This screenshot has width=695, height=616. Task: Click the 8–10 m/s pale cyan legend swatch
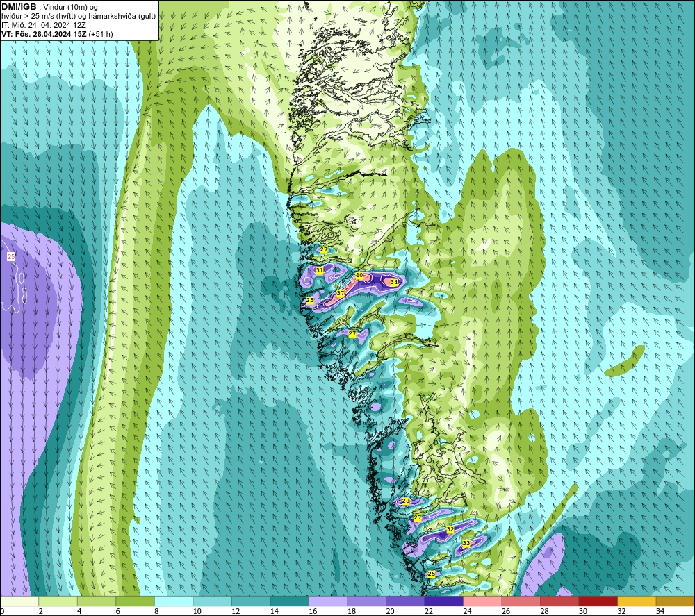pyautogui.click(x=174, y=601)
